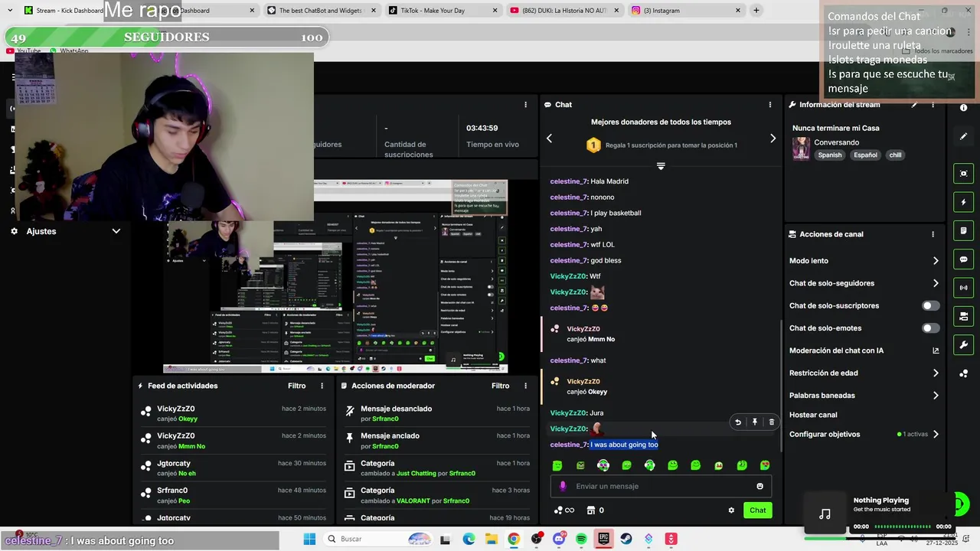Insert the last heart-eyes green emote

(765, 465)
